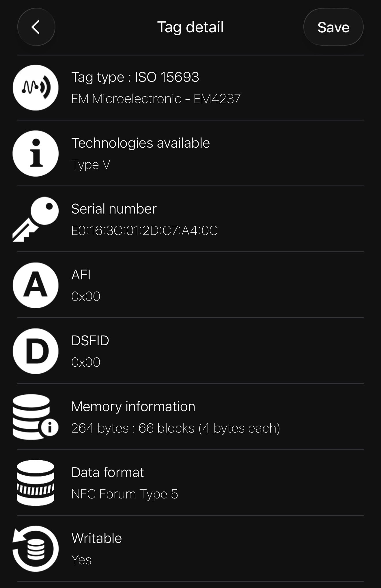
Task: Tap the NFC Forum Type 5 text
Action: point(124,494)
